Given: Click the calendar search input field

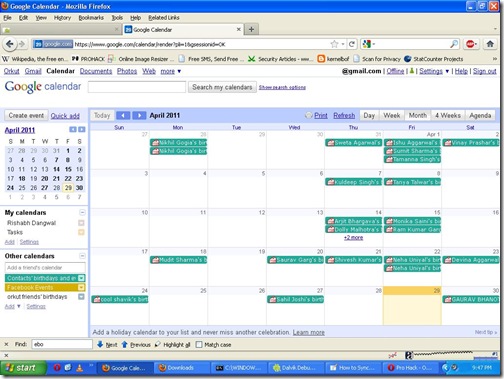Looking at the screenshot, I should click(x=137, y=87).
